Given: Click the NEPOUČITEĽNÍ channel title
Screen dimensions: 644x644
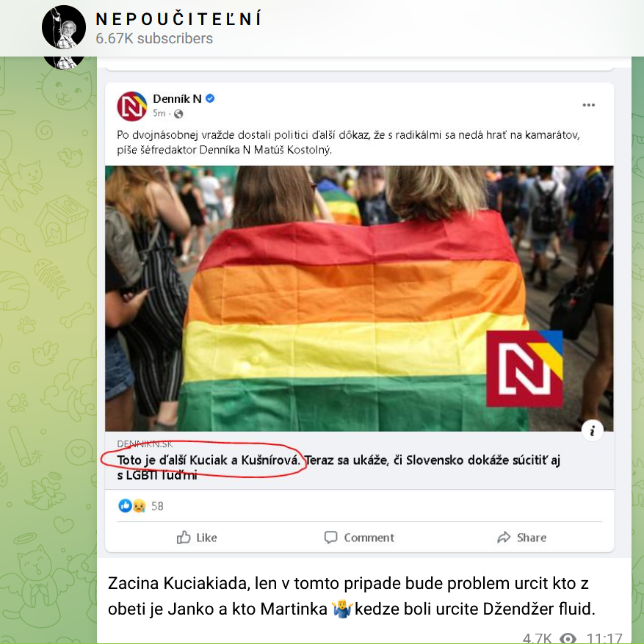Looking at the screenshot, I should [178, 19].
